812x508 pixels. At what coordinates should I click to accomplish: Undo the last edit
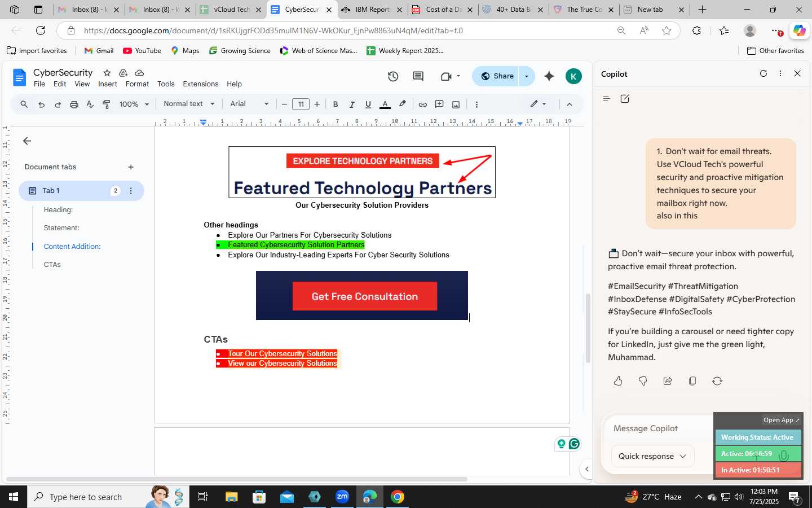tap(41, 104)
